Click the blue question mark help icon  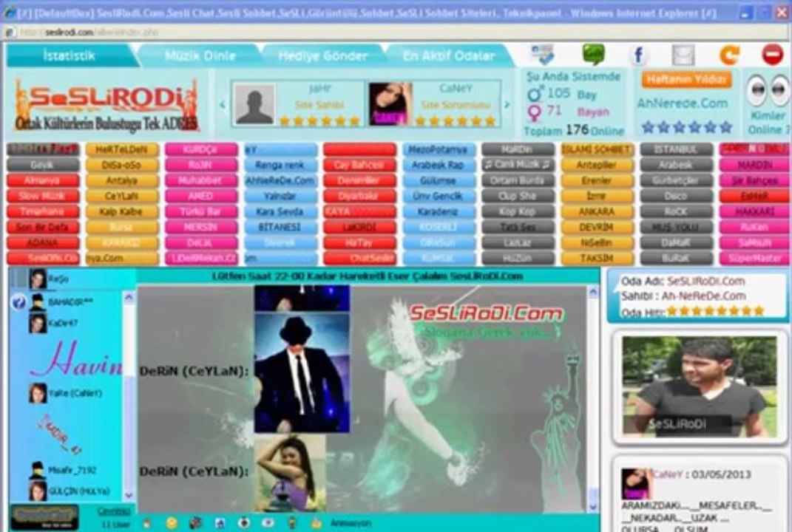pyautogui.click(x=18, y=302)
